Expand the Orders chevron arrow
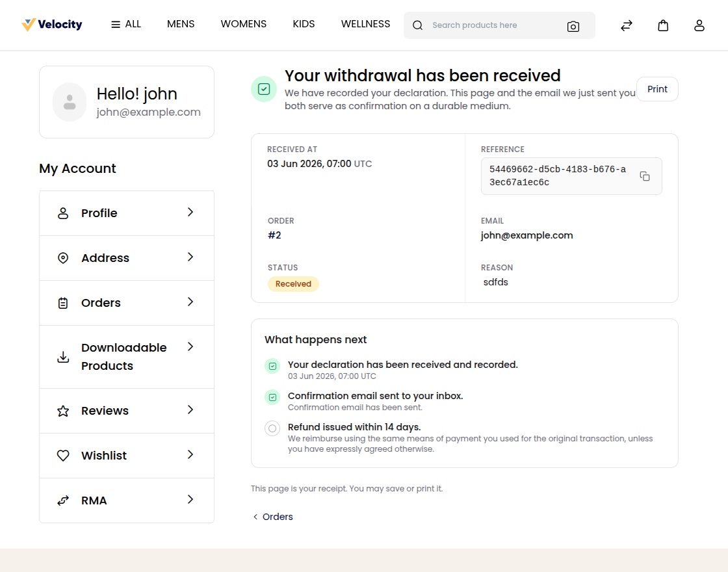 190,302
